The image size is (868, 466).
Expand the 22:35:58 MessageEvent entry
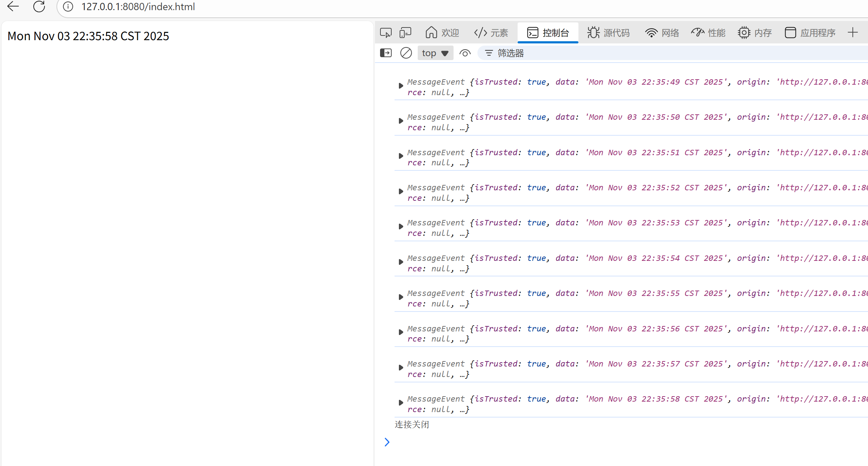(x=401, y=403)
